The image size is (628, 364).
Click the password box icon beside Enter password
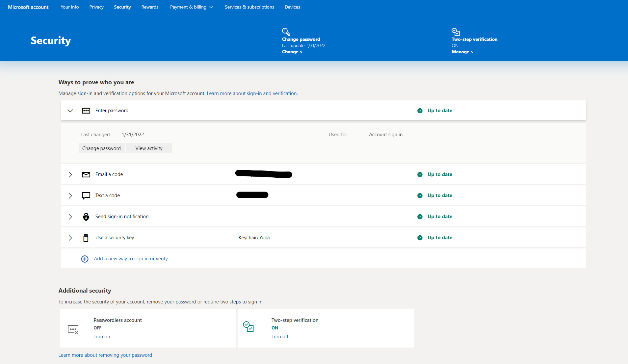(86, 111)
